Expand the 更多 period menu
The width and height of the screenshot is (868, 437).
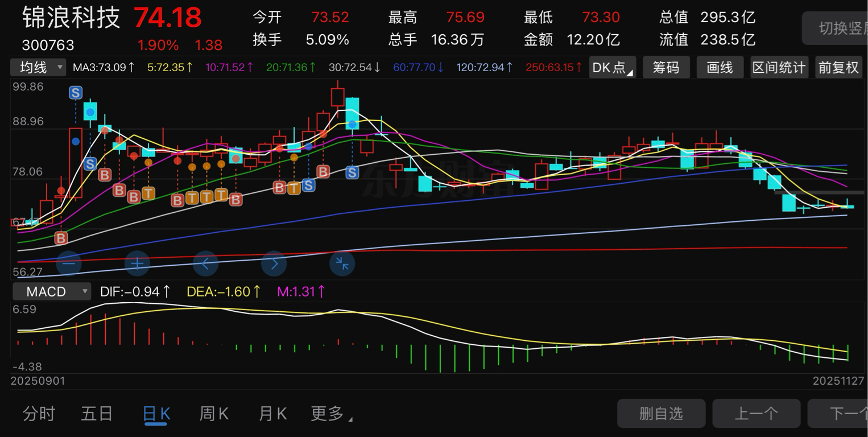tap(331, 414)
